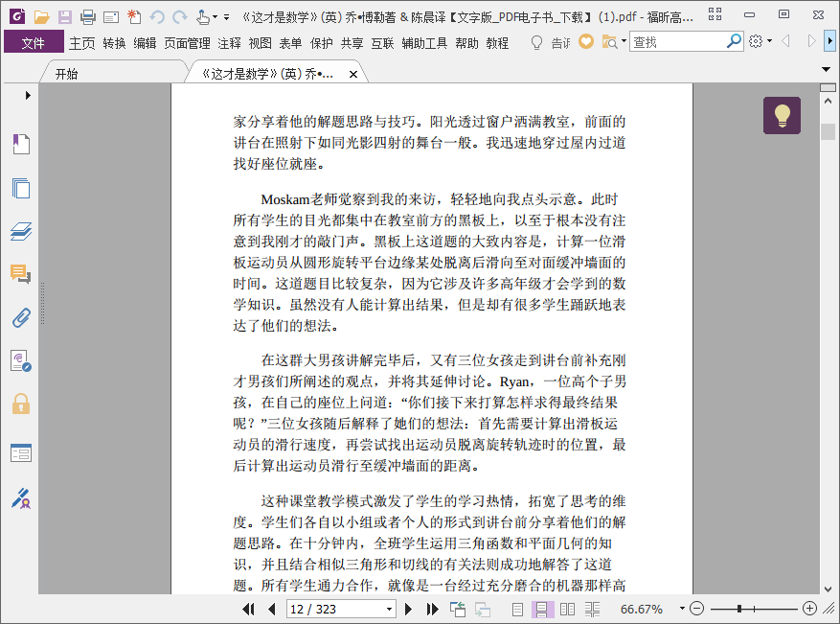Toggle continuous page view mode
This screenshot has width=840, height=624.
[x=541, y=609]
